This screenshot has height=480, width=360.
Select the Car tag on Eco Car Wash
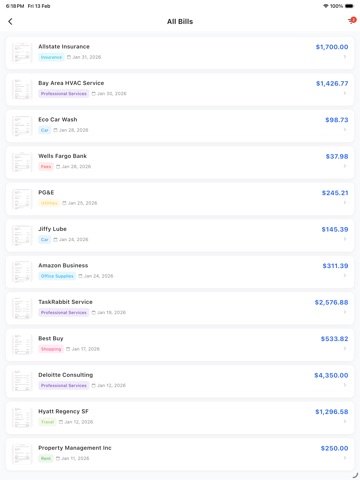point(45,130)
